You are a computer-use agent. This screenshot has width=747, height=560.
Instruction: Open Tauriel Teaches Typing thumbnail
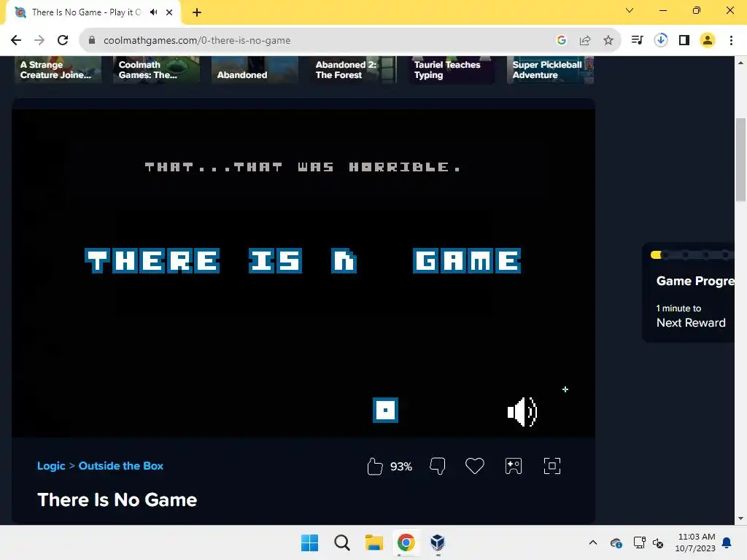pyautogui.click(x=452, y=70)
